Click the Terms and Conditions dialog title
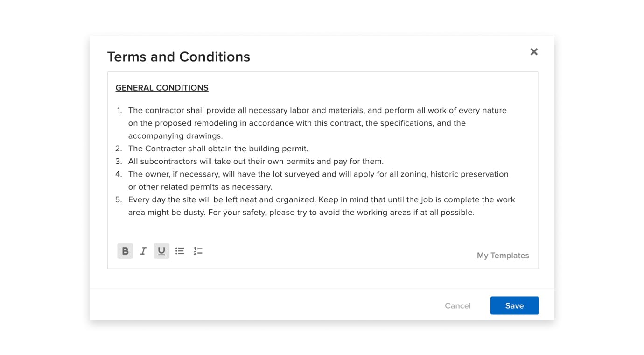 179,57
